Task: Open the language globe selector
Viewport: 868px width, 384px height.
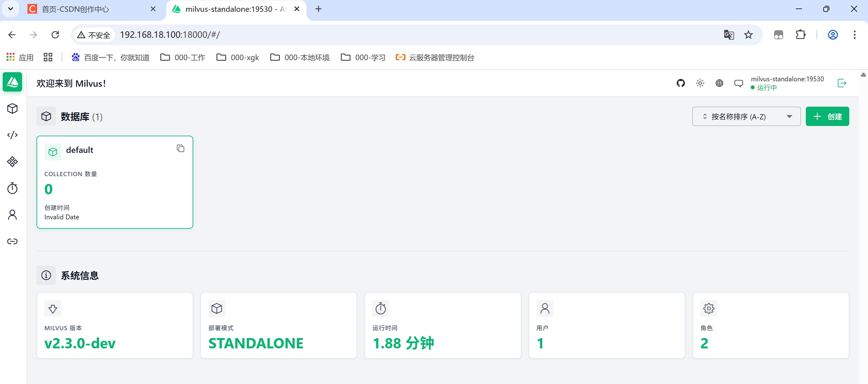Action: [x=719, y=83]
